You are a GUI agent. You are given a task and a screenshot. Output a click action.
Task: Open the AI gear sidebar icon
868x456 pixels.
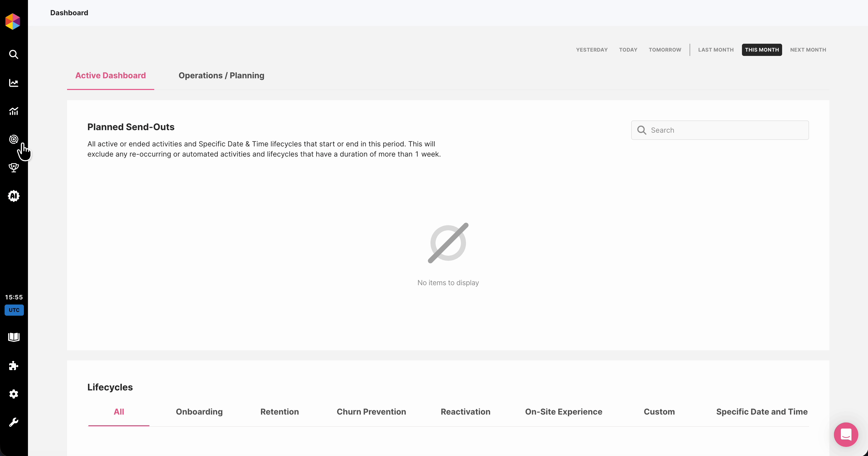click(x=13, y=196)
